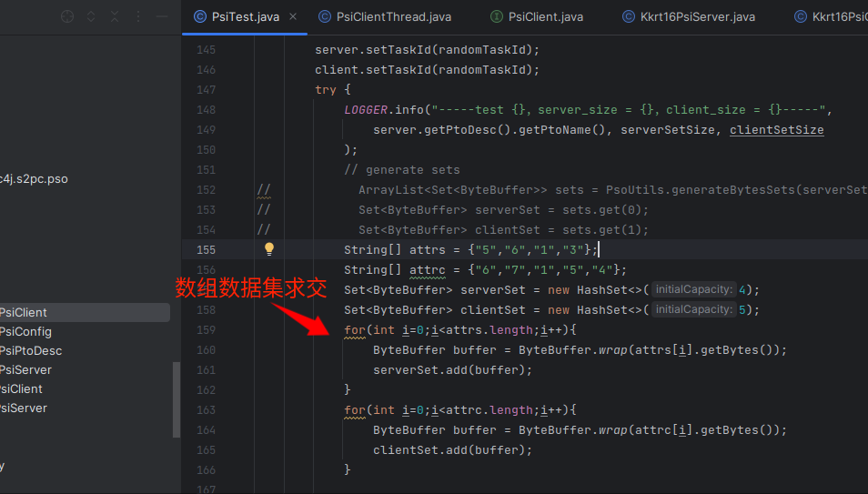The image size is (868, 494).
Task: Click LOGGER on line 148
Action: [x=366, y=110]
